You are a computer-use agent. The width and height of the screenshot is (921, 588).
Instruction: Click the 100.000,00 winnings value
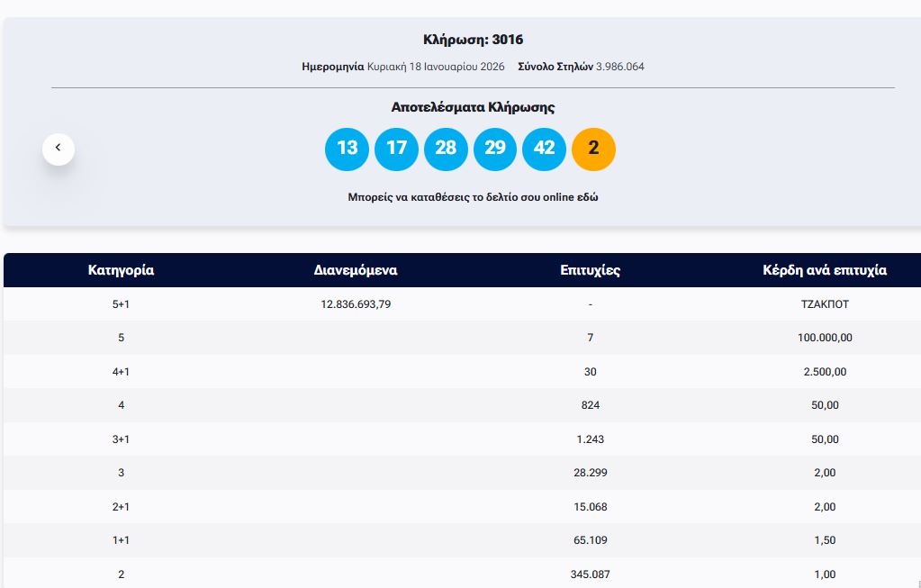pyautogui.click(x=824, y=338)
